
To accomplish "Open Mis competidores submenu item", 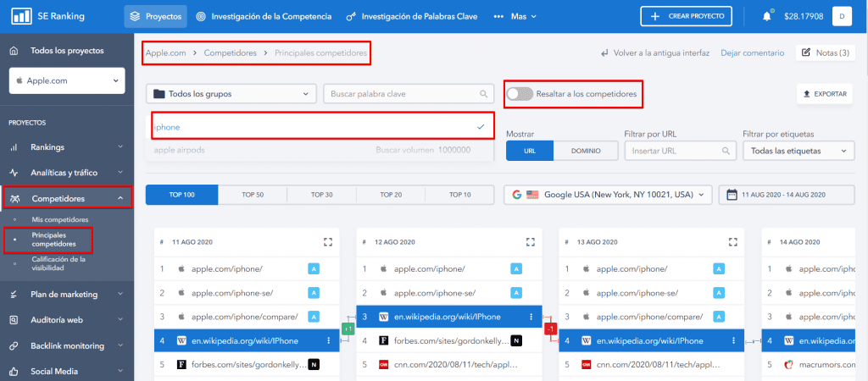I will 60,219.
